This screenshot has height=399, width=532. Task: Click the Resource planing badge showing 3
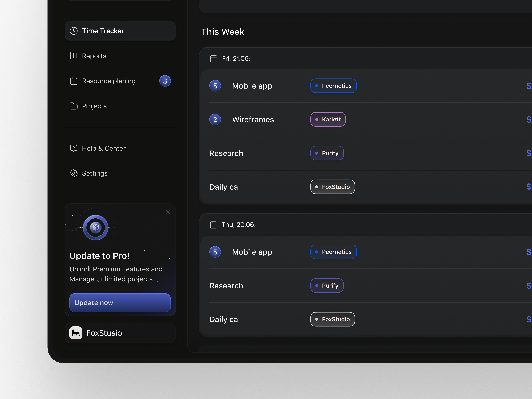pos(165,81)
